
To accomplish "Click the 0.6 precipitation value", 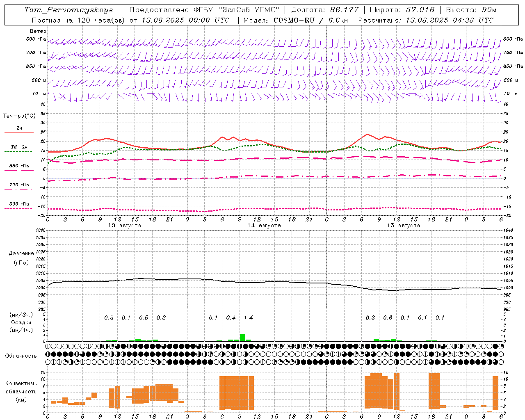I will click(388, 318).
